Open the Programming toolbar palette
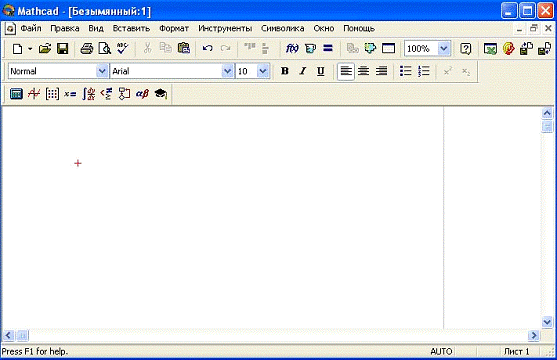Image resolution: width=557 pixels, height=360 pixels. pos(124,94)
